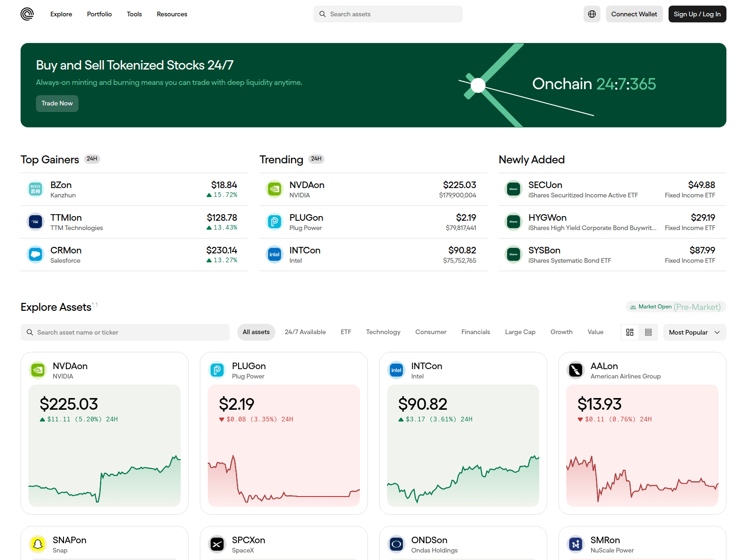747x560 pixels.
Task: Open the language globe icon
Action: coord(592,14)
